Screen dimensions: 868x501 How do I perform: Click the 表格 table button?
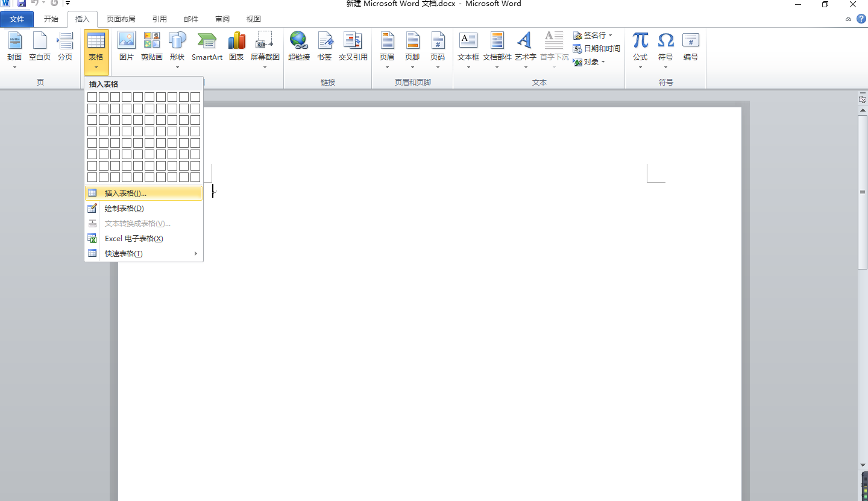[96, 52]
